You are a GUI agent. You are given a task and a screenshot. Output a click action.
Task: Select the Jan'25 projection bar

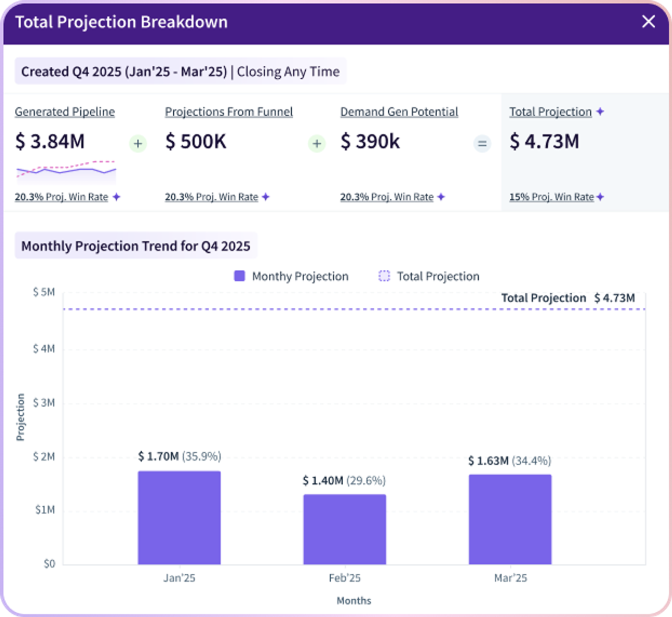click(x=179, y=518)
